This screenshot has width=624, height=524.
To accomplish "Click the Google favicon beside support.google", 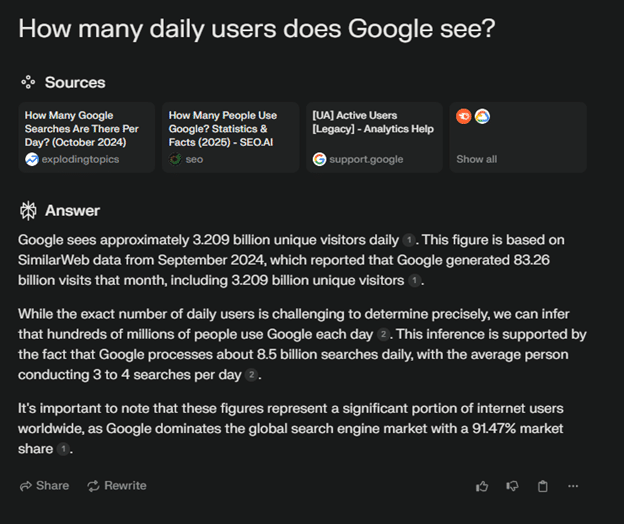I will pos(319,159).
